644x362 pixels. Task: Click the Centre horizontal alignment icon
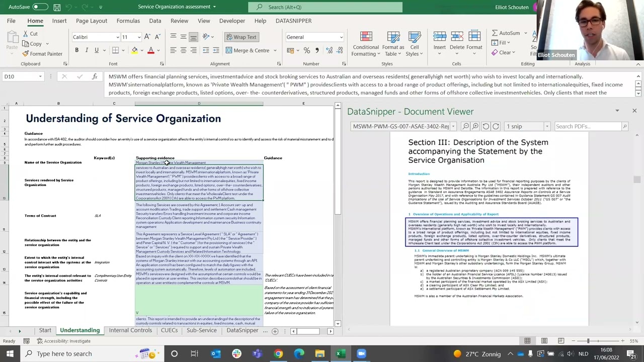tap(183, 50)
